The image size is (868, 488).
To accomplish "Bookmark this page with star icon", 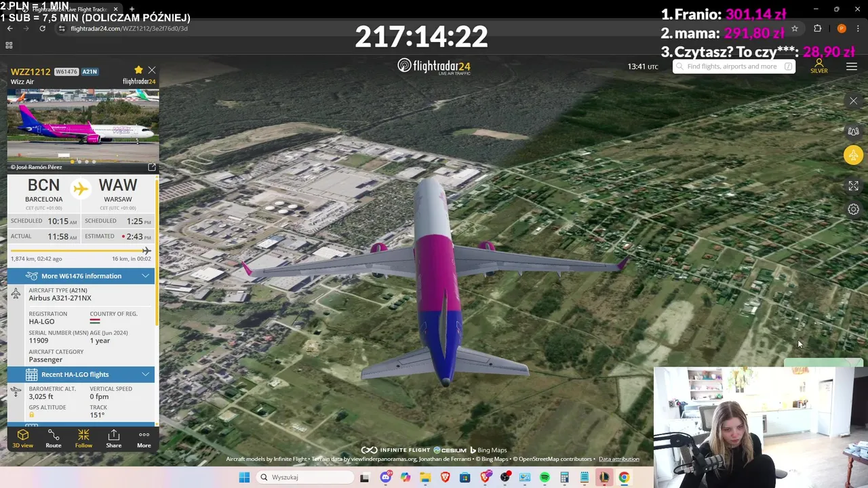I will [x=795, y=28].
